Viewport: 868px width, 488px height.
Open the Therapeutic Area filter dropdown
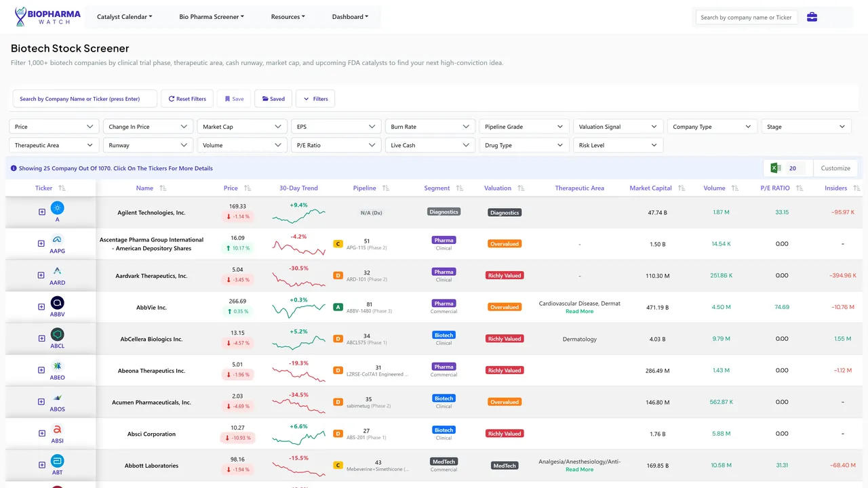[54, 145]
